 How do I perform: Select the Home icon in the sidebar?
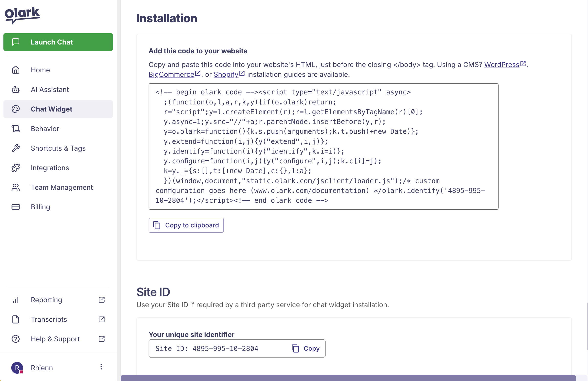point(15,70)
